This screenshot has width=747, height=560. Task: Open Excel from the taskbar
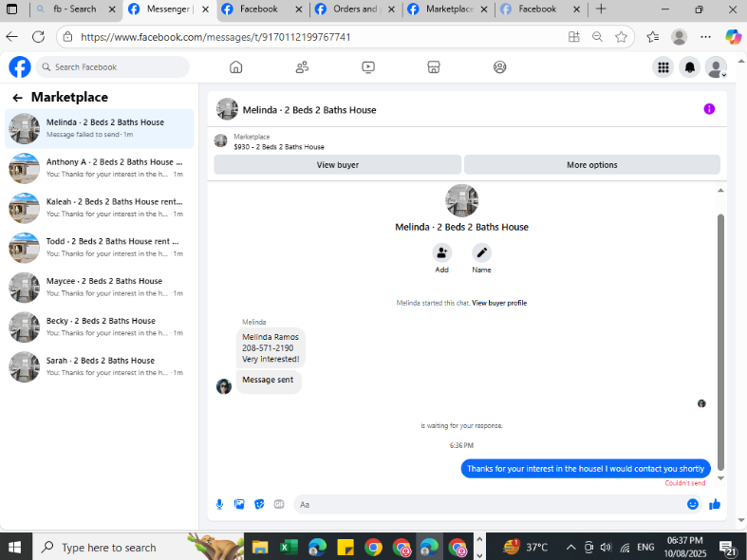288,547
